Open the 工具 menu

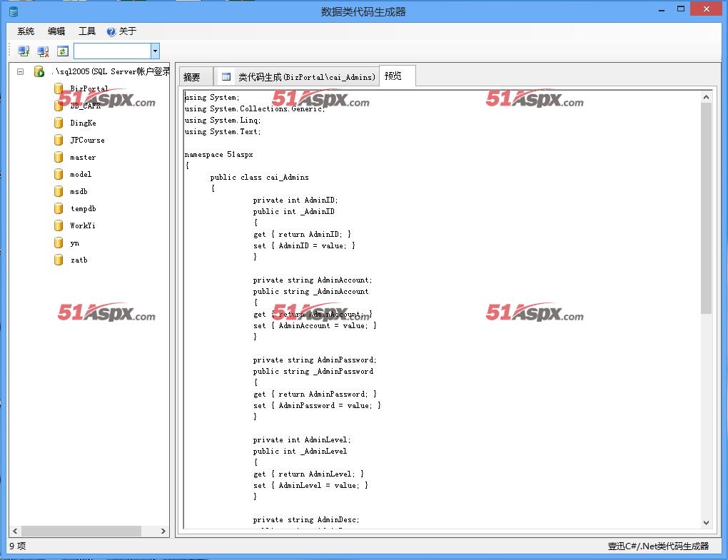click(87, 31)
